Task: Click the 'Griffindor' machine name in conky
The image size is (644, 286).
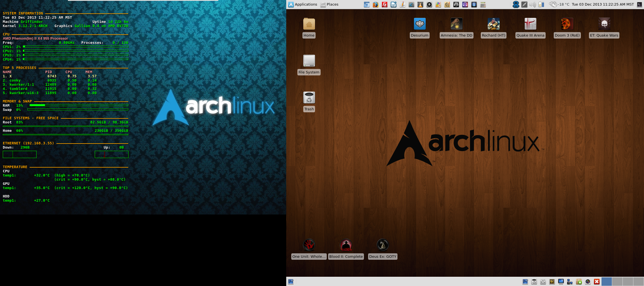Action: 32,22
